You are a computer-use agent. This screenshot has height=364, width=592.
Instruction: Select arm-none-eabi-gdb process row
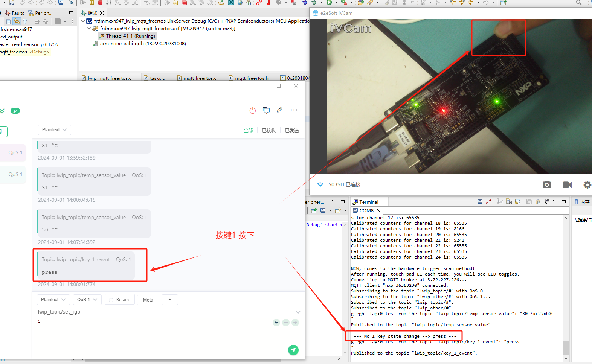point(139,44)
